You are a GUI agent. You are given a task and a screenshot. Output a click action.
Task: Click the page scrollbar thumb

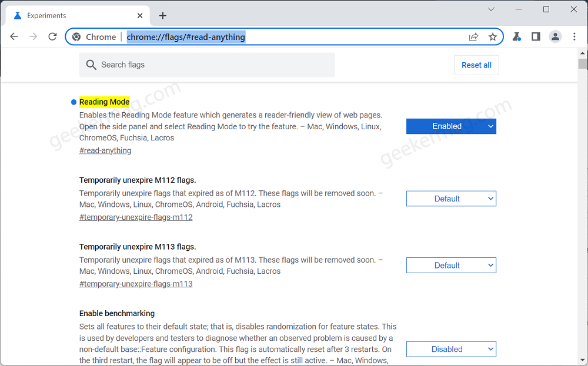(x=582, y=63)
